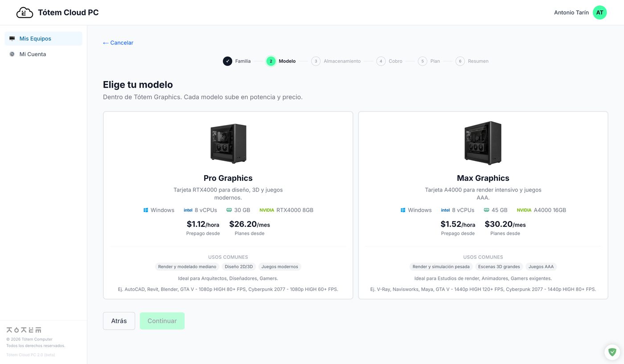Click the Diseño 2D/3D tag
This screenshot has height=364, width=624.
(x=238, y=267)
